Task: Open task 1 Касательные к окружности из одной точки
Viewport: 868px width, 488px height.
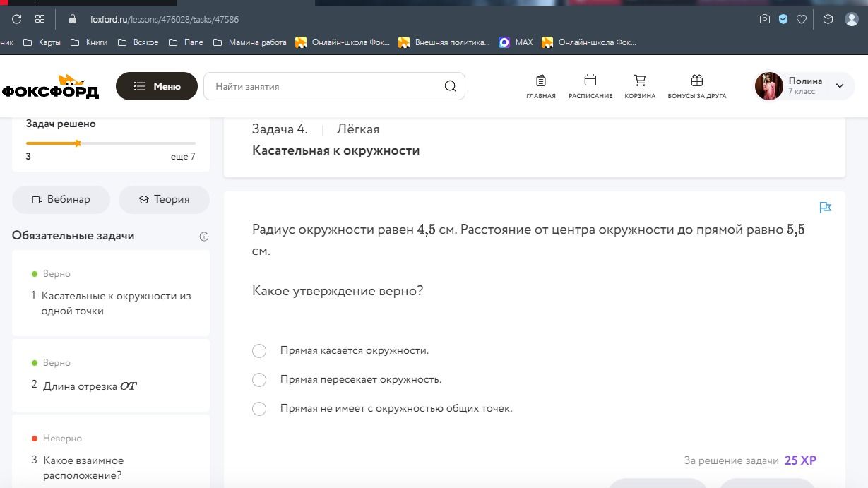Action: 111,293
